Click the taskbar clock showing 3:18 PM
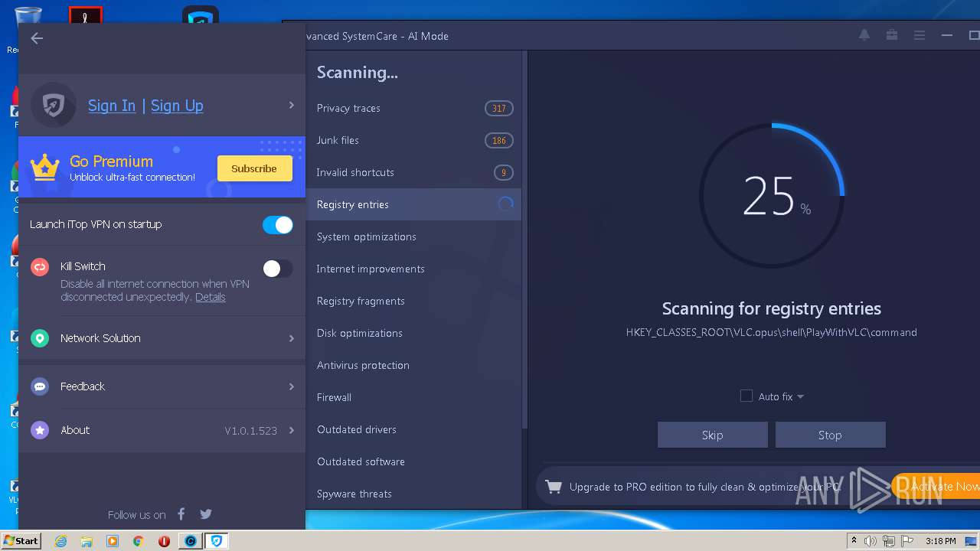Image resolution: width=980 pixels, height=551 pixels. [940, 541]
